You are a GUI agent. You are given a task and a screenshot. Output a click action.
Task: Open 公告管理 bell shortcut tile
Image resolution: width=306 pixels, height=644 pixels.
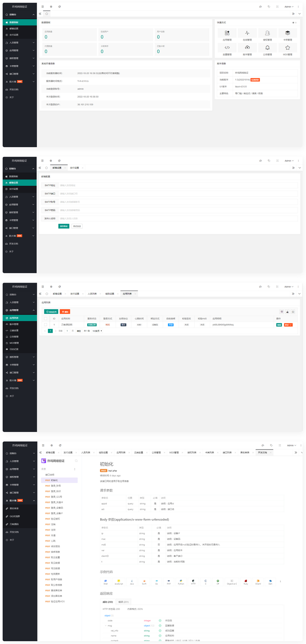pyautogui.click(x=267, y=49)
